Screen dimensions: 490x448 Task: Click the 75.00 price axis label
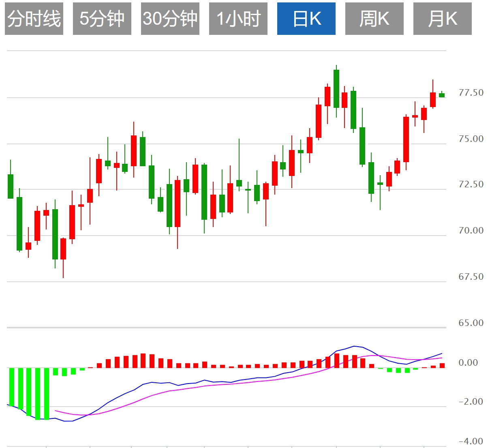tap(471, 139)
